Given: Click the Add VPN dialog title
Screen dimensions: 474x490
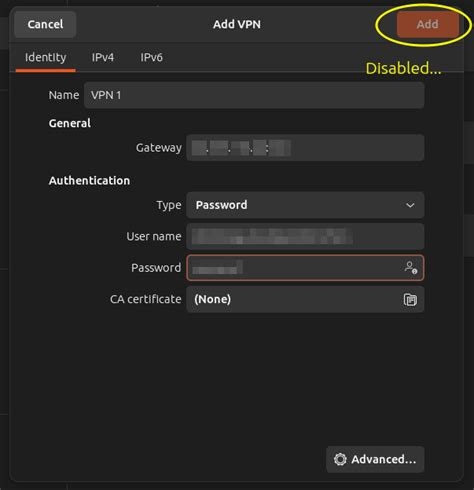Looking at the screenshot, I should tap(237, 24).
